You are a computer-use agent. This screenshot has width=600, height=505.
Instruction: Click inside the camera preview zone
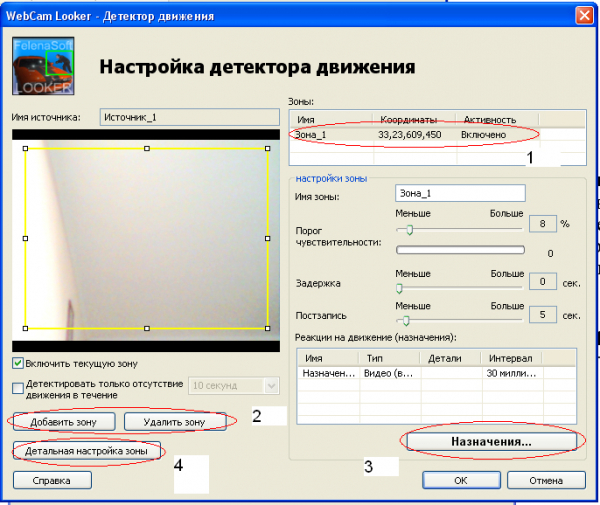click(146, 240)
